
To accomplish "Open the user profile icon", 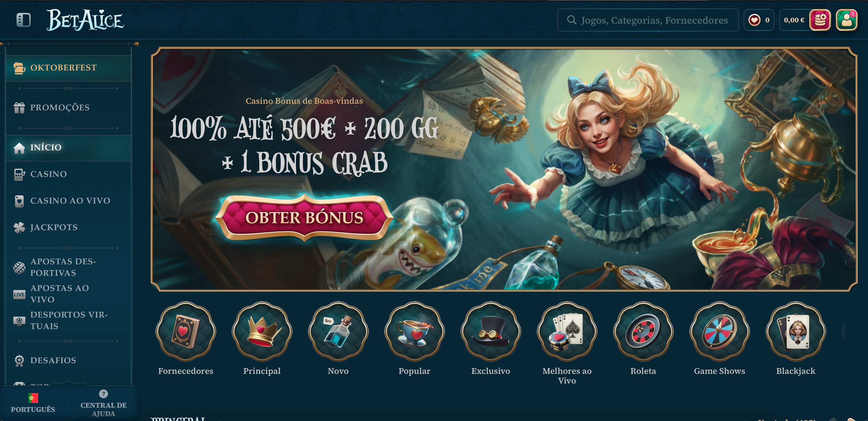I will (x=847, y=20).
